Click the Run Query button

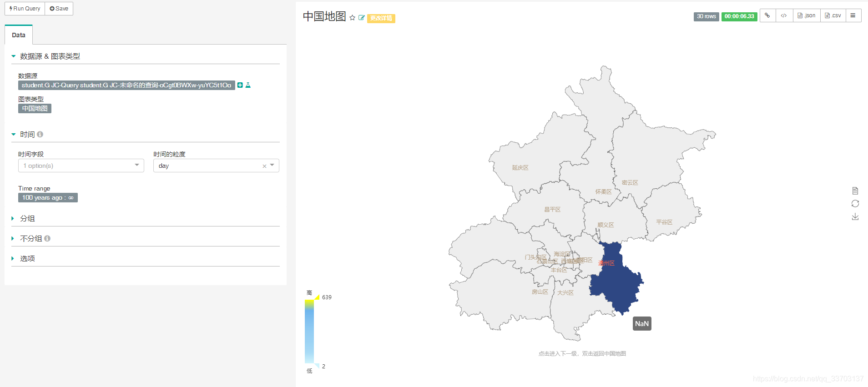(x=25, y=9)
